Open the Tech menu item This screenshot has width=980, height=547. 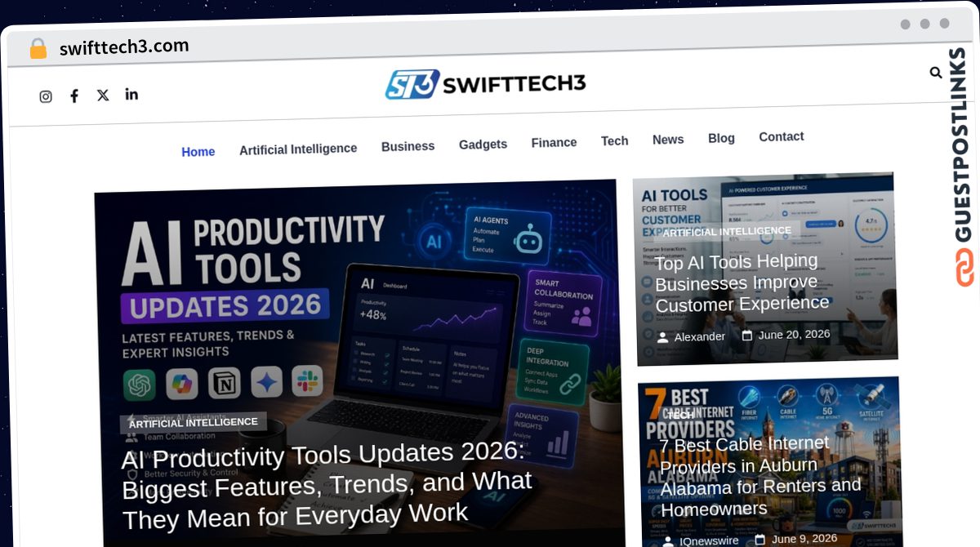click(x=614, y=141)
